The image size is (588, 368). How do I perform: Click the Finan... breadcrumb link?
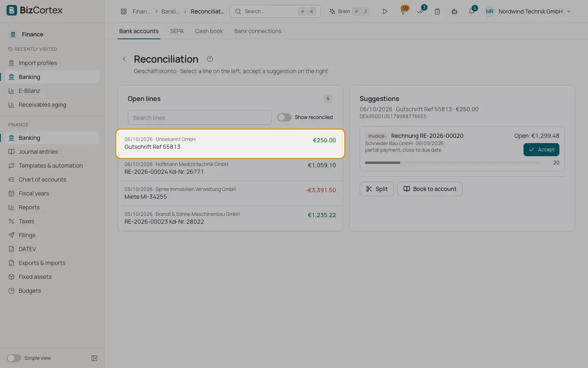click(x=141, y=11)
